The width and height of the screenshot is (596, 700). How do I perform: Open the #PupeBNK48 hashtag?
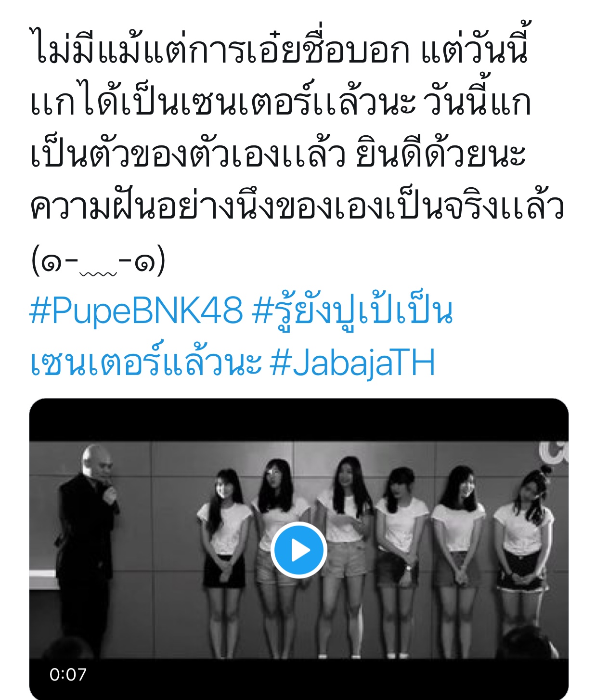point(136,311)
